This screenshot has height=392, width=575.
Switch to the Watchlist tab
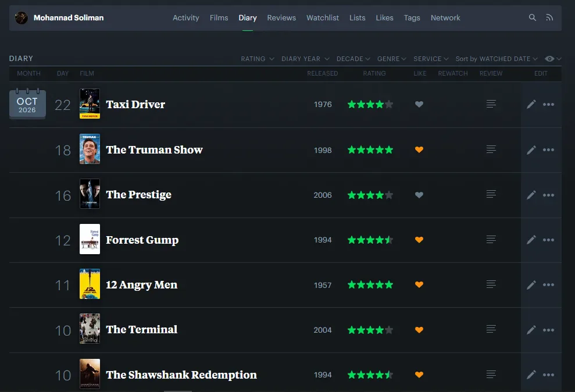pyautogui.click(x=323, y=17)
